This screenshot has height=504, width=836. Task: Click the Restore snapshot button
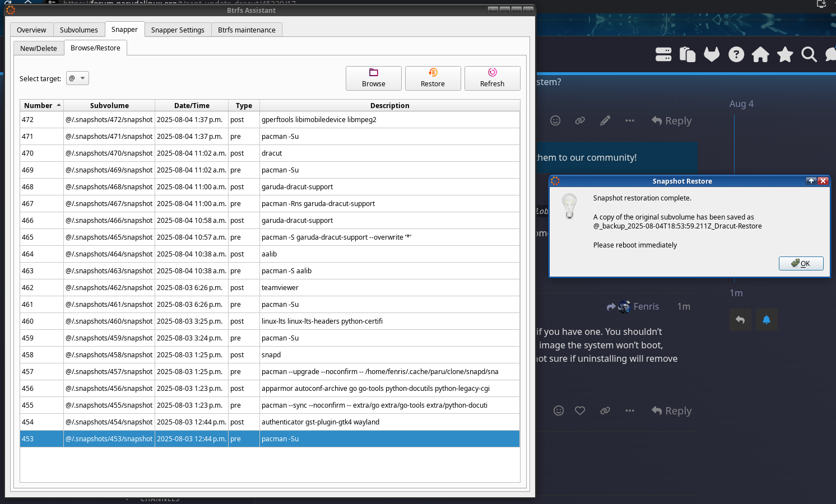point(433,78)
